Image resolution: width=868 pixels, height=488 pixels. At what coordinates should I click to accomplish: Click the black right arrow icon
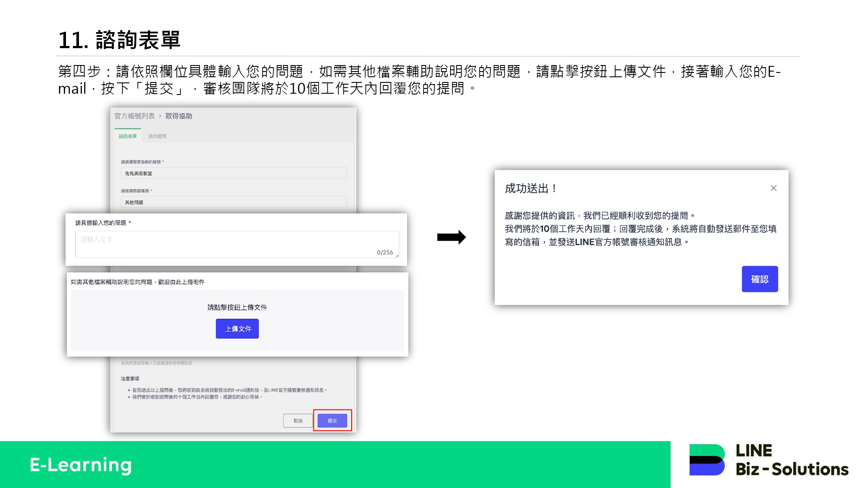[451, 237]
